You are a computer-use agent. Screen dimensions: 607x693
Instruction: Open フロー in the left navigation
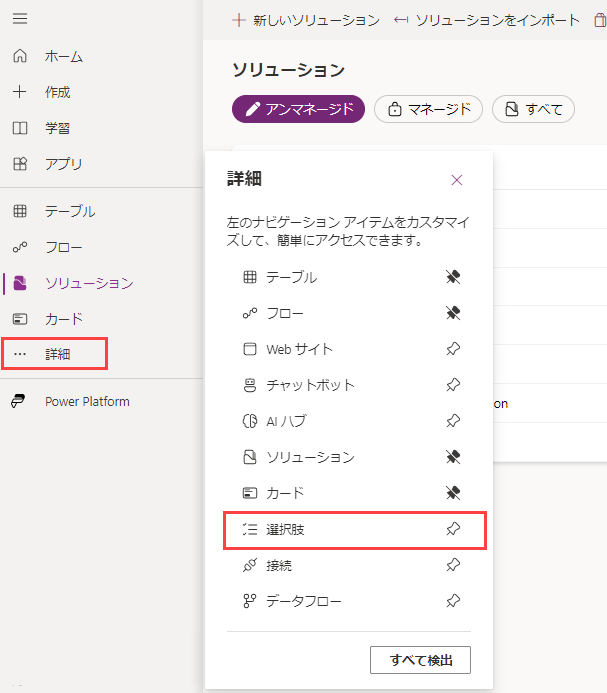pos(64,247)
